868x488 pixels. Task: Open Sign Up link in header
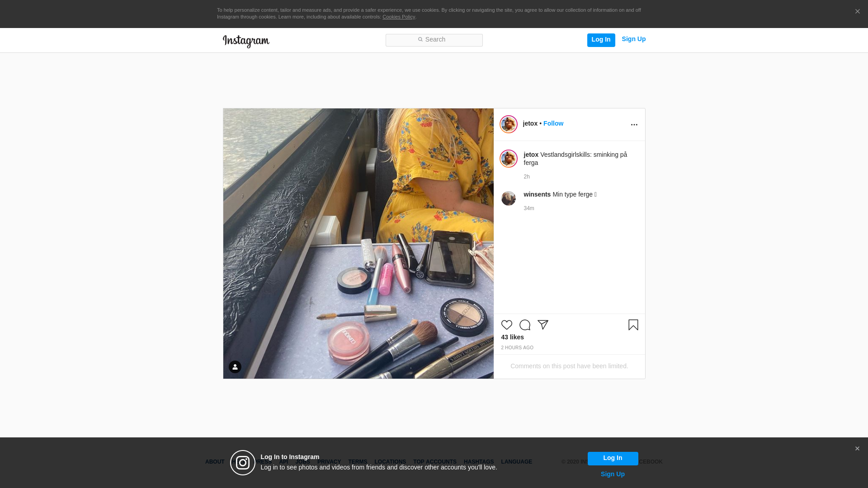(x=633, y=39)
